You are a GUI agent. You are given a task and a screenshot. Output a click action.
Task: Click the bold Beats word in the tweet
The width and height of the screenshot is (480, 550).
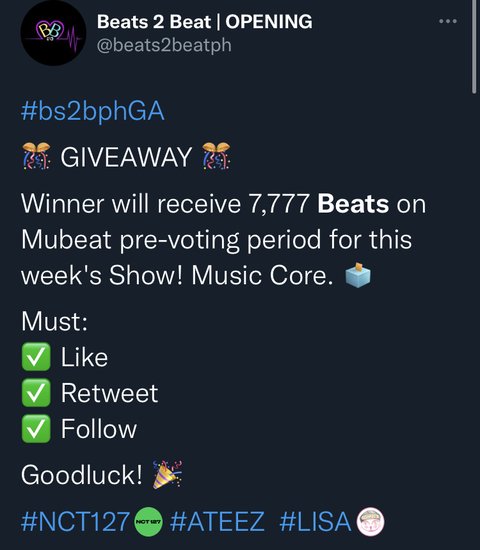point(353,204)
